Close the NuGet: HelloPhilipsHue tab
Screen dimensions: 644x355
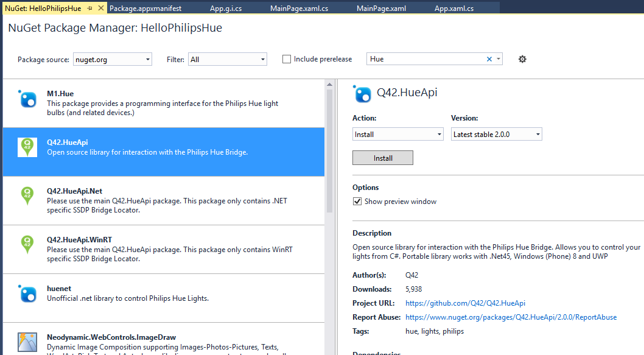[x=101, y=8]
